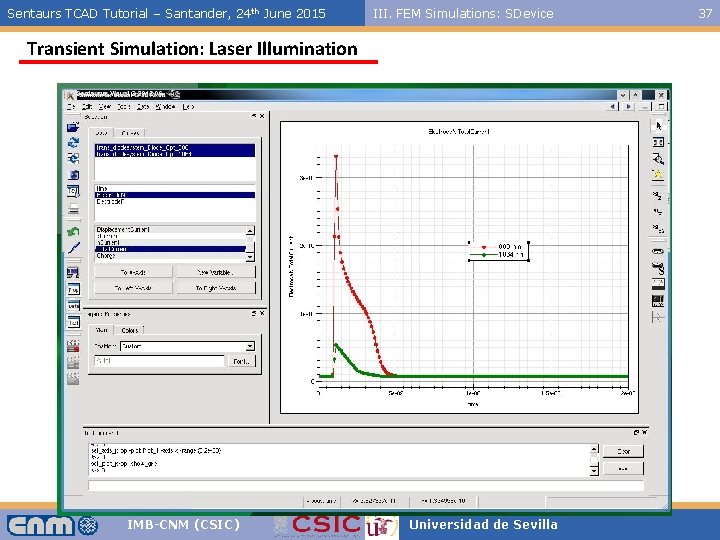Viewport: 720px width, 540px height.
Task: Click the variable list scroll-up arrow
Action: [x=250, y=231]
